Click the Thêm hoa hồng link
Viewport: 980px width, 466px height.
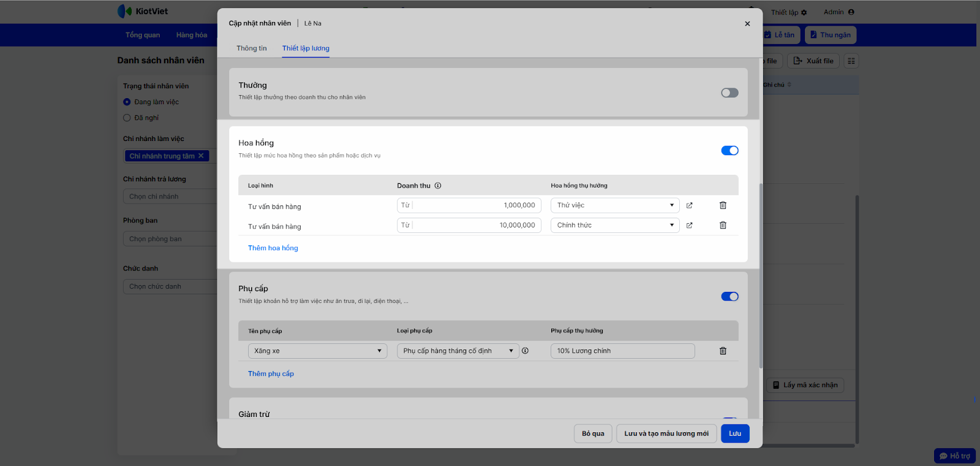pos(273,248)
